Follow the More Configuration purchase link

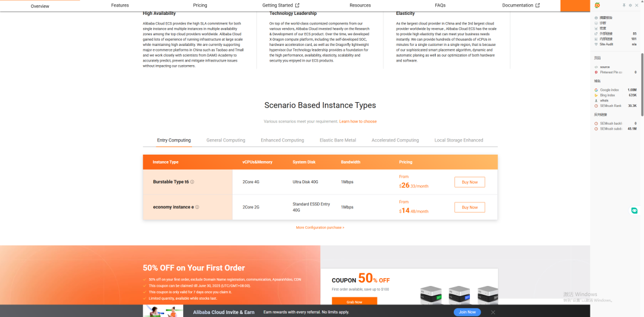[320, 227]
